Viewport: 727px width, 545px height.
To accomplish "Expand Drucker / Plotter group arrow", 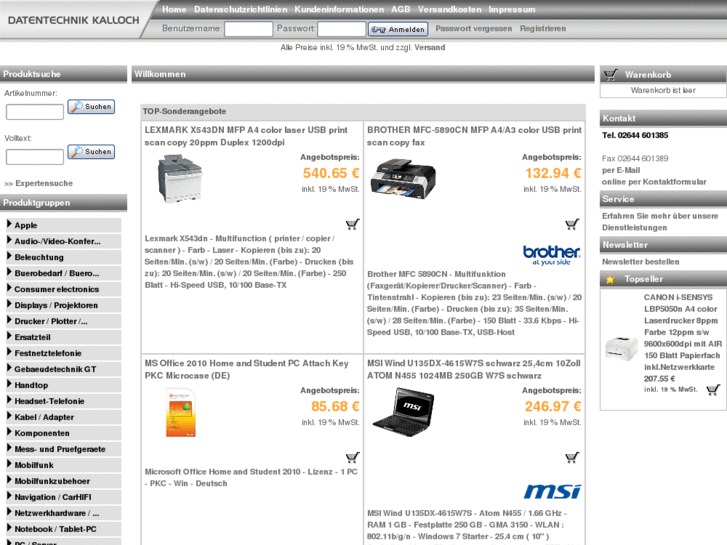I will click(x=9, y=321).
